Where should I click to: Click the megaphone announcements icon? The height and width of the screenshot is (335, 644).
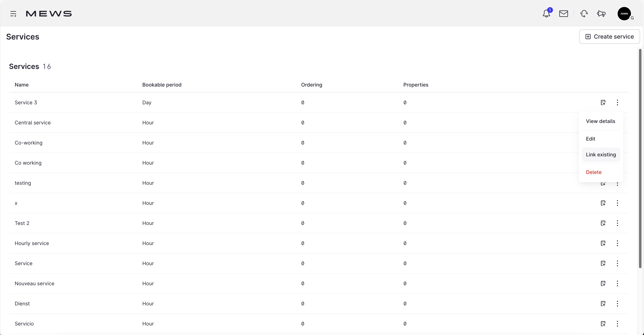click(601, 13)
